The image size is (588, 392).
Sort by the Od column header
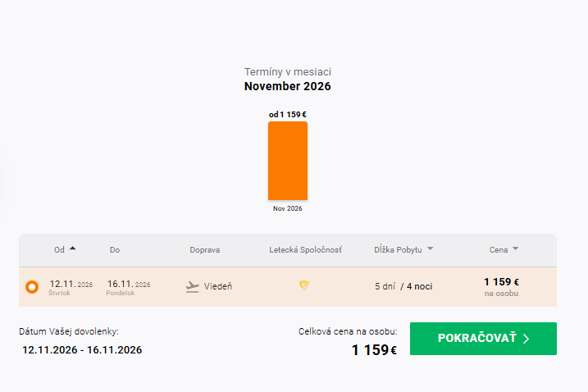tap(59, 250)
